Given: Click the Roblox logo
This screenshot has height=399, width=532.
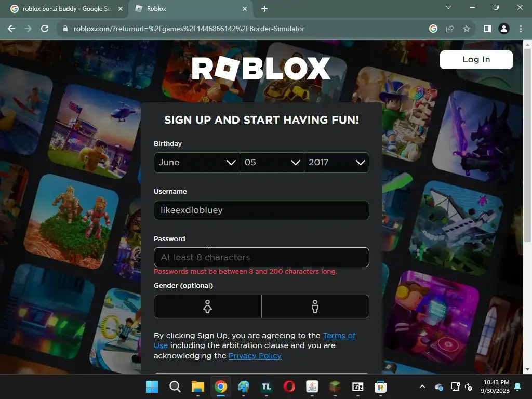Looking at the screenshot, I should [x=261, y=68].
